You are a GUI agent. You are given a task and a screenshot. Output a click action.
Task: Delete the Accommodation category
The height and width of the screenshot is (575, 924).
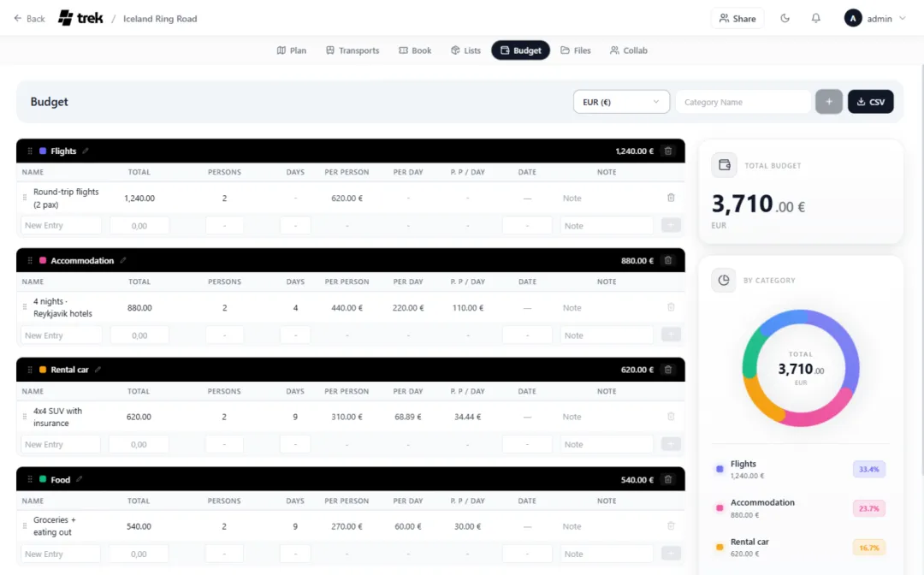coord(668,260)
